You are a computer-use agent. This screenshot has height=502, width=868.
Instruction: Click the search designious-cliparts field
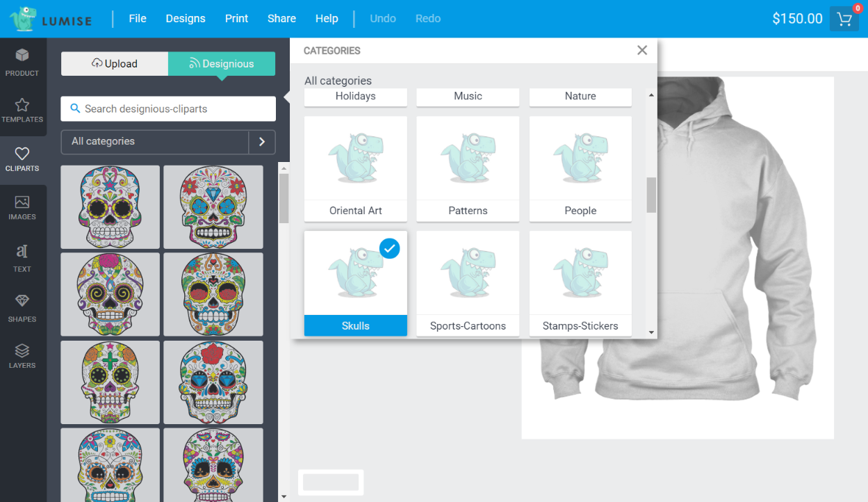pyautogui.click(x=167, y=108)
